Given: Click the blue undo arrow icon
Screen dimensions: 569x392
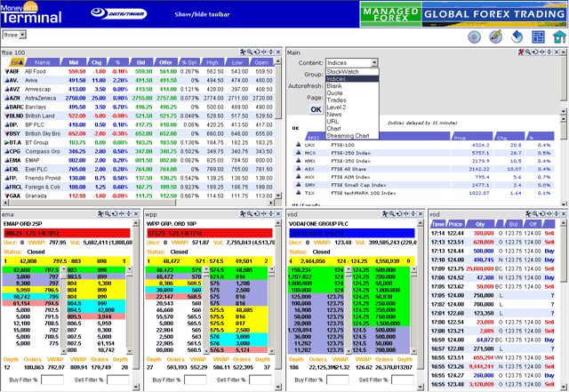Looking at the screenshot, I should click(518, 36).
